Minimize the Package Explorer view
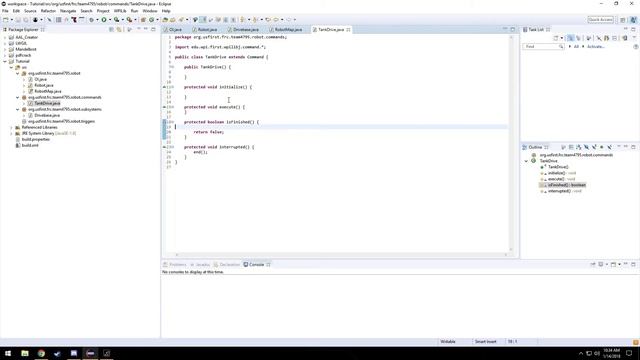 [x=146, y=29]
